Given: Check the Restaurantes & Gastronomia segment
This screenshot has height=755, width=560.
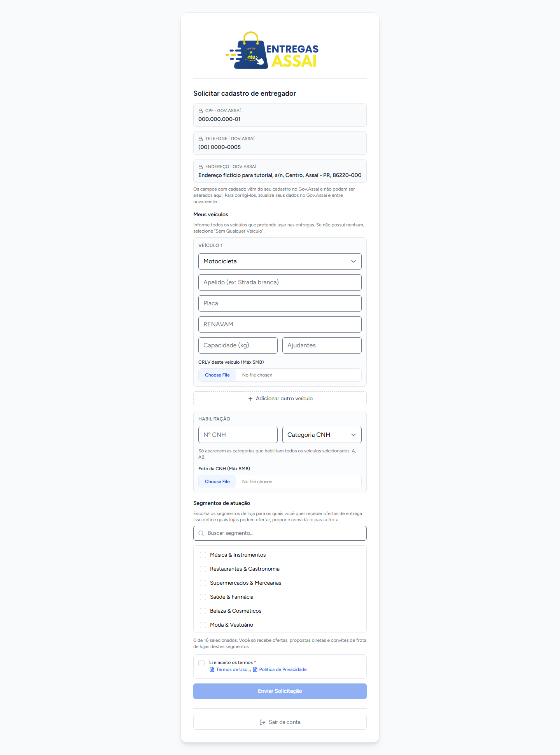Looking at the screenshot, I should pyautogui.click(x=203, y=569).
